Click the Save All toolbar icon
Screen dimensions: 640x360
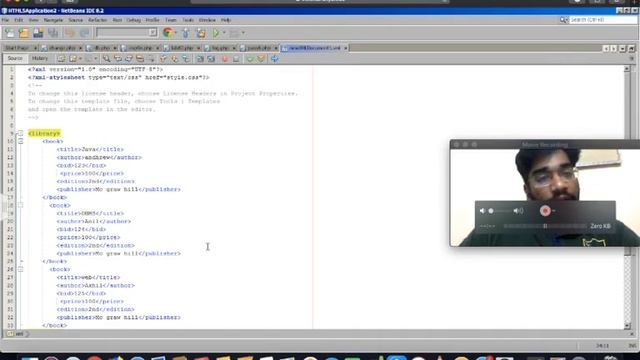click(x=53, y=33)
